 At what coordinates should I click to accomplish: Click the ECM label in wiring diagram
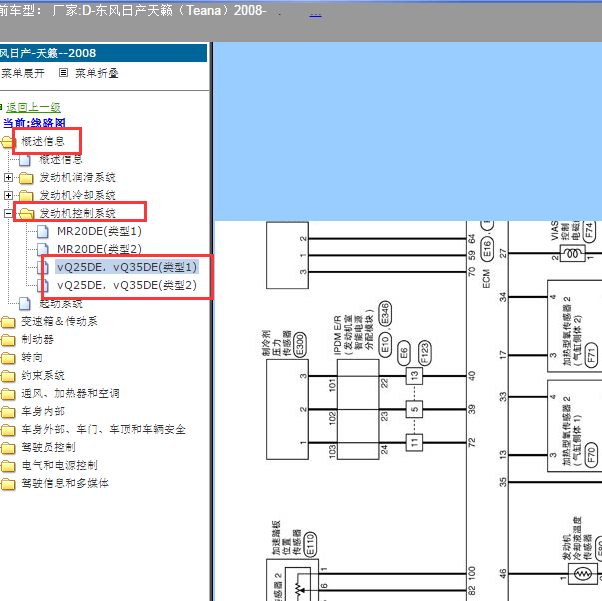[486, 278]
